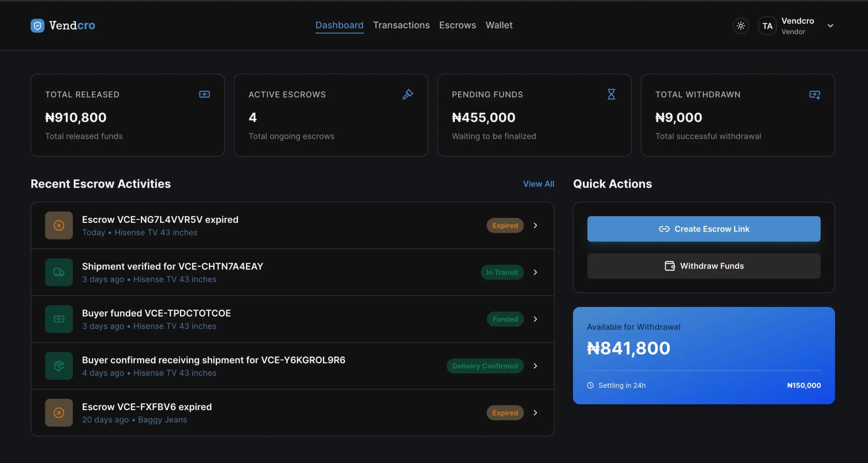The image size is (868, 463).
Task: Click wallet icon on Withdraw Funds button
Action: click(670, 266)
